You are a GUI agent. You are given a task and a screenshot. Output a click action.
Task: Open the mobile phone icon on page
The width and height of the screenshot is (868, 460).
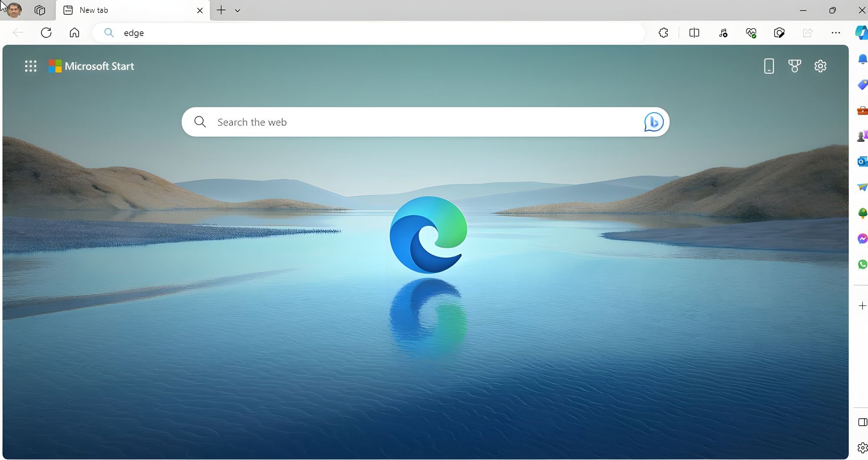[769, 66]
